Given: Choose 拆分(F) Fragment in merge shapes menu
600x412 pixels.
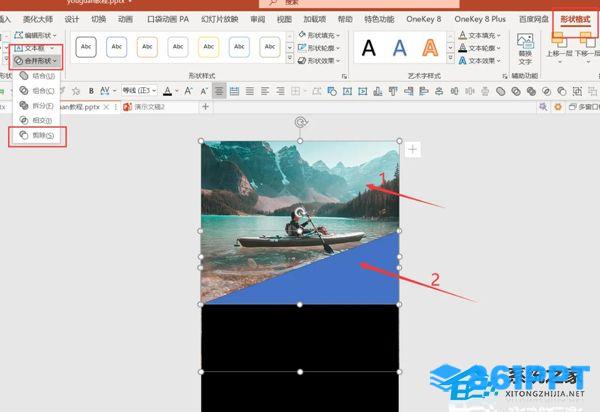Looking at the screenshot, I should click(37, 106).
